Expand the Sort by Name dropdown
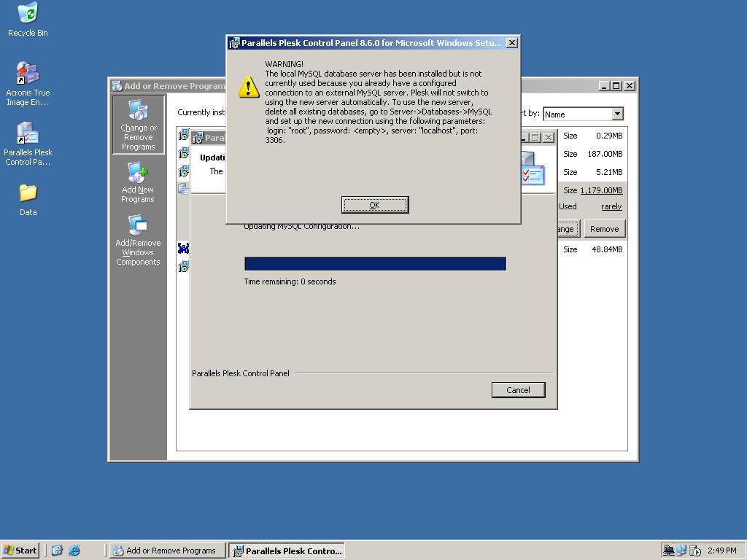This screenshot has width=747, height=560. pos(617,114)
